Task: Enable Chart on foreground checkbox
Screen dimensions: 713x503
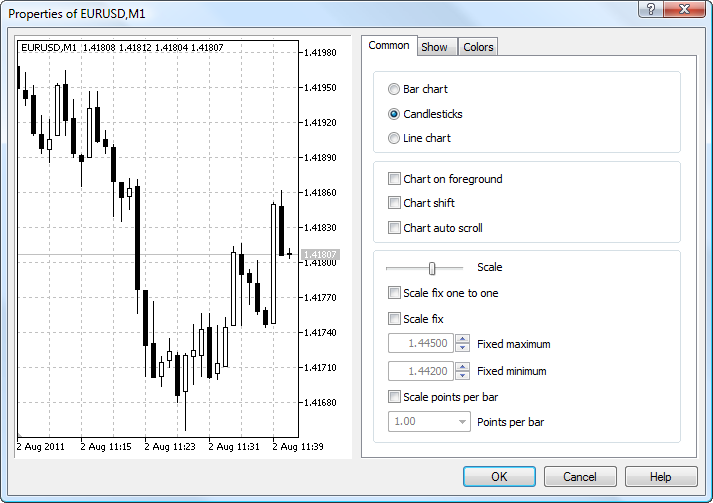Action: pyautogui.click(x=394, y=179)
